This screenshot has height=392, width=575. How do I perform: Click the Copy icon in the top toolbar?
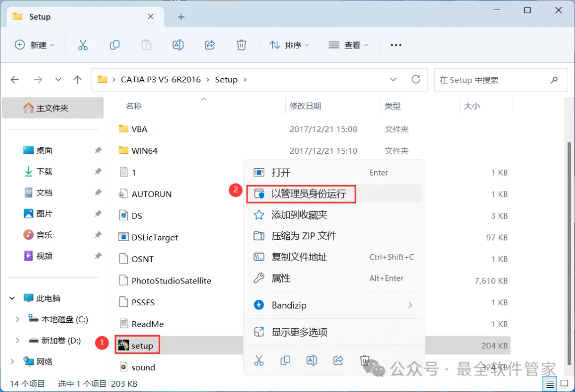pyautogui.click(x=114, y=45)
